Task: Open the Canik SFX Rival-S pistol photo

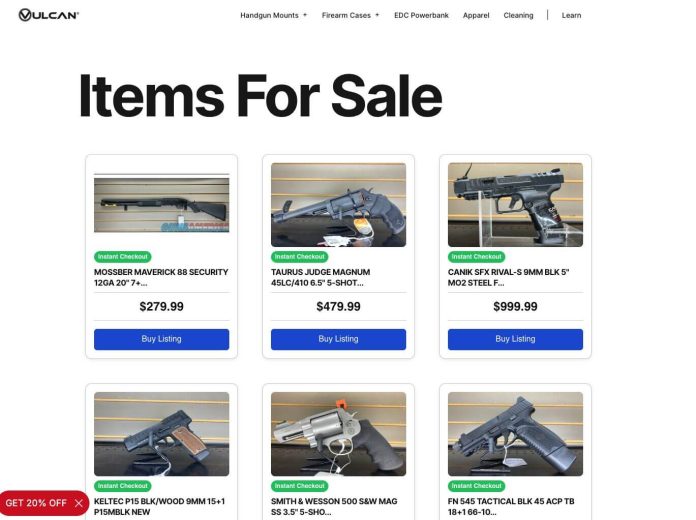Action: pos(515,205)
